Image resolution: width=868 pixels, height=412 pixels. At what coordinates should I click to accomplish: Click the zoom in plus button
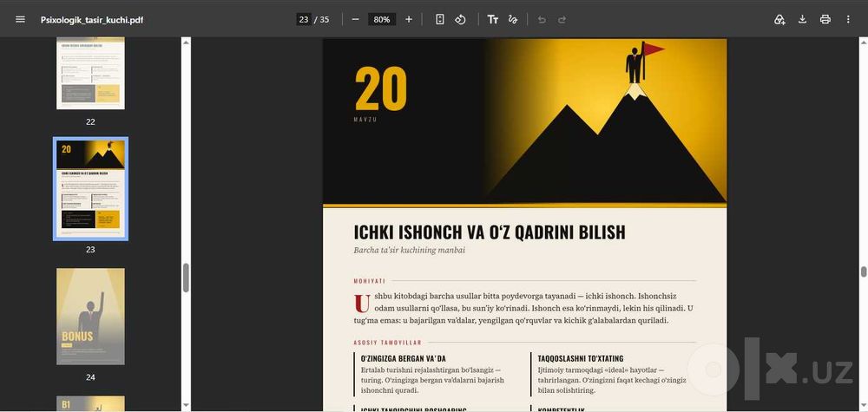[409, 19]
